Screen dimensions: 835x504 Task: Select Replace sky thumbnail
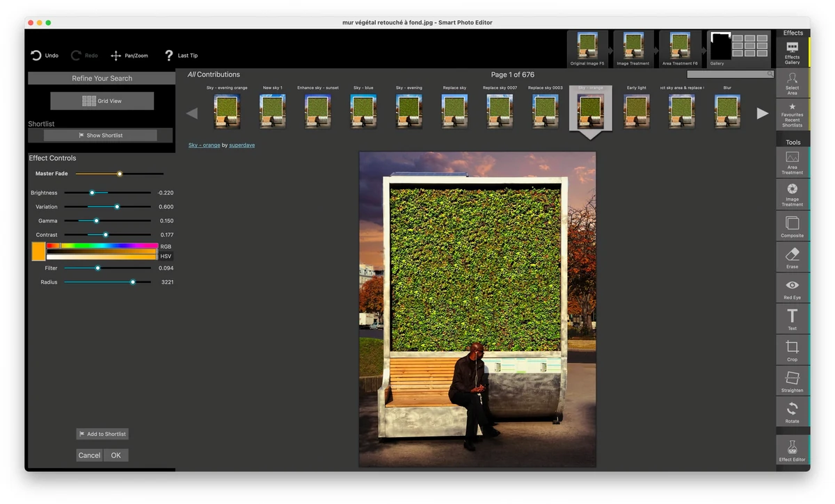click(454, 111)
